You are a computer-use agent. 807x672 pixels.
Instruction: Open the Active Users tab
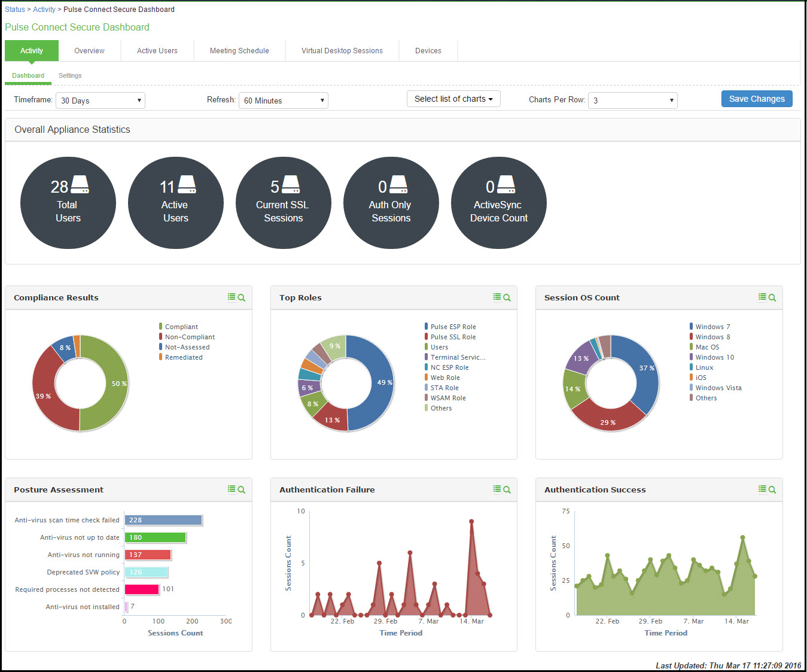157,51
